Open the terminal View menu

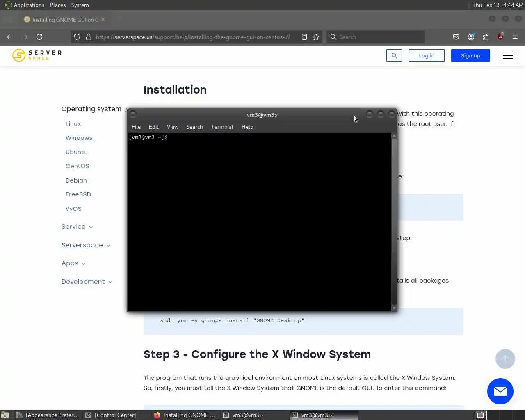point(173,127)
